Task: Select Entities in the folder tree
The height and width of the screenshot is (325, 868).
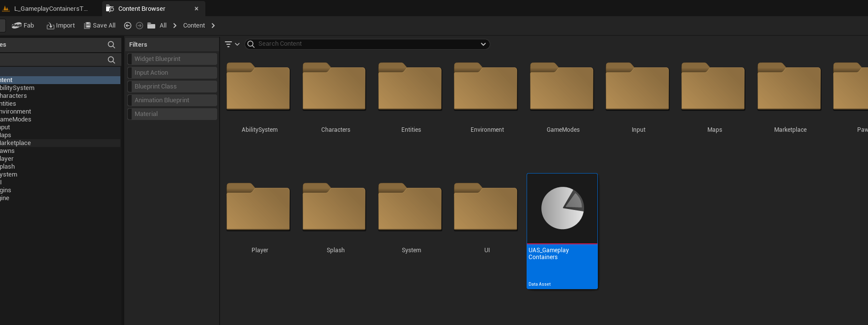Action: (60, 104)
